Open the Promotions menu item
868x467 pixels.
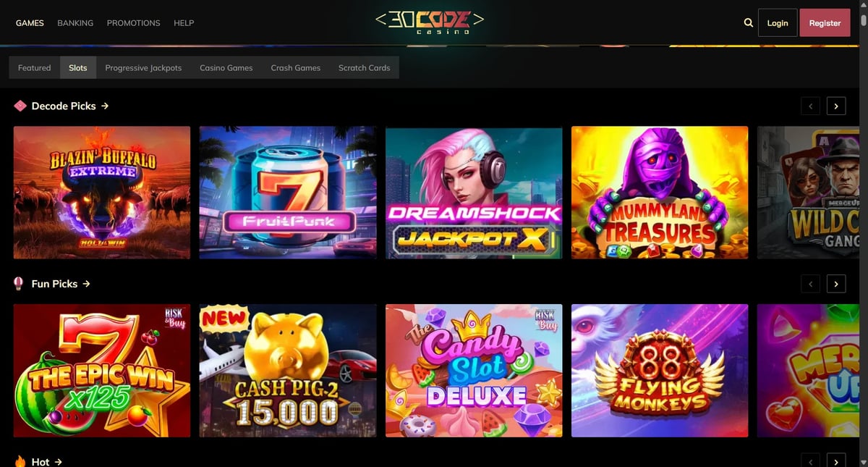[133, 23]
